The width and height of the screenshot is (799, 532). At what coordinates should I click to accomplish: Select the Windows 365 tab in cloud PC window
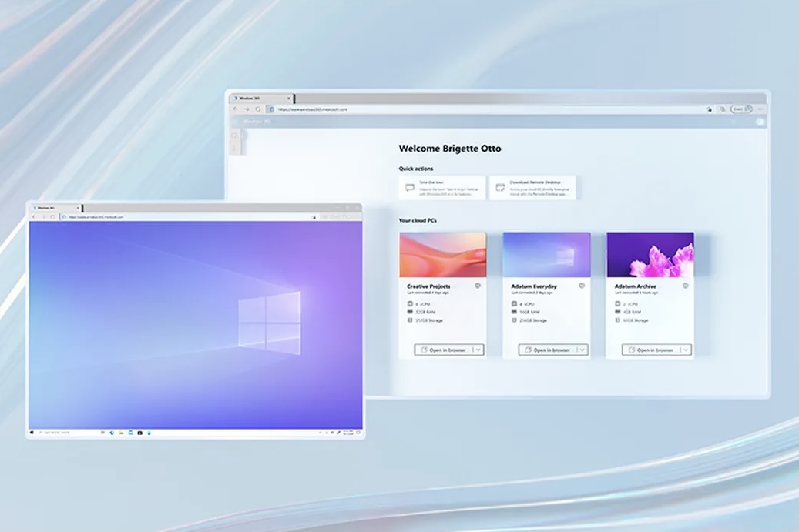coord(53,208)
